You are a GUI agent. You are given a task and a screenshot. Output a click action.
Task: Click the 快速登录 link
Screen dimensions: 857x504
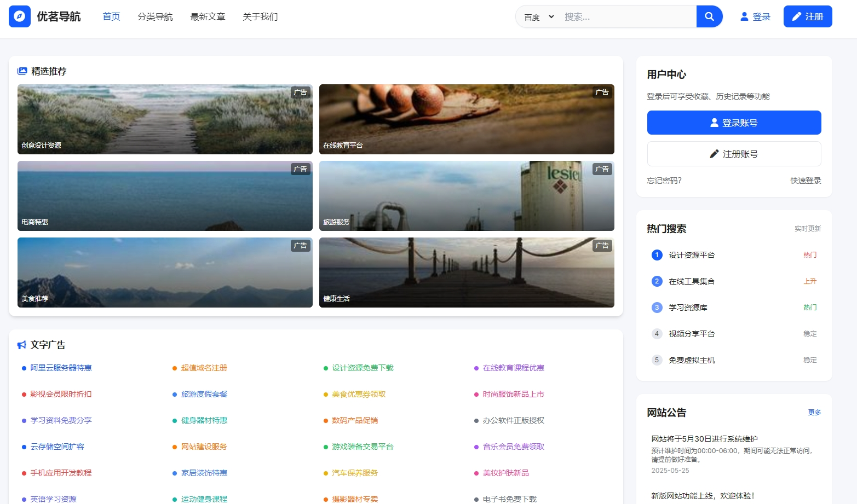coord(806,181)
